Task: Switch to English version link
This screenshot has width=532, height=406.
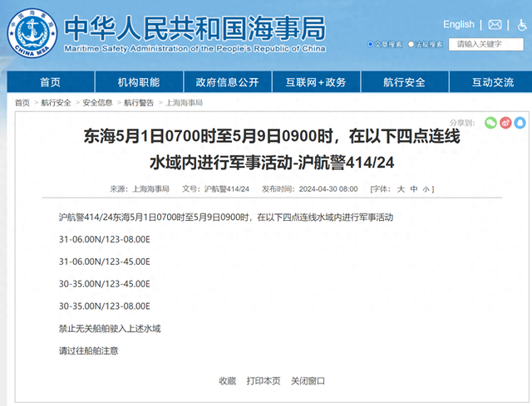Action: [x=459, y=24]
